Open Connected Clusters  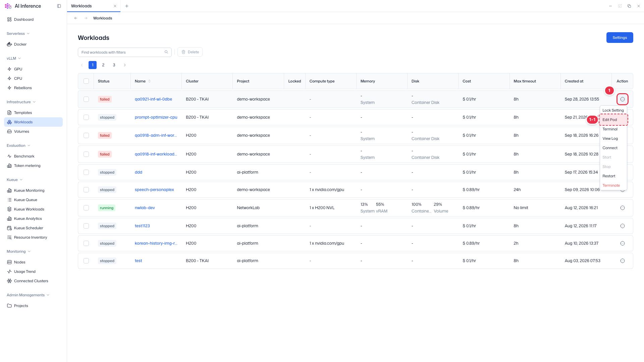click(31, 281)
